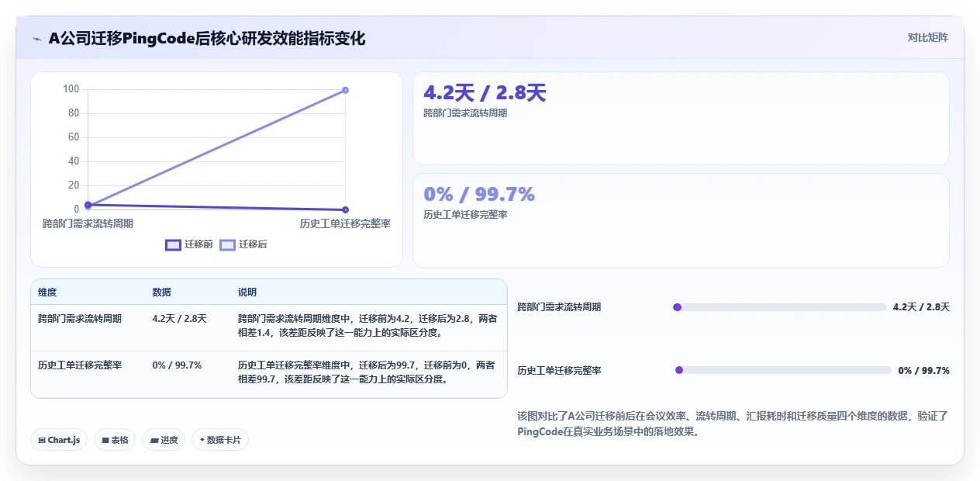Image resolution: width=980 pixels, height=481 pixels.
Task: Click the y-axis tick label 100
Action: tap(71, 89)
